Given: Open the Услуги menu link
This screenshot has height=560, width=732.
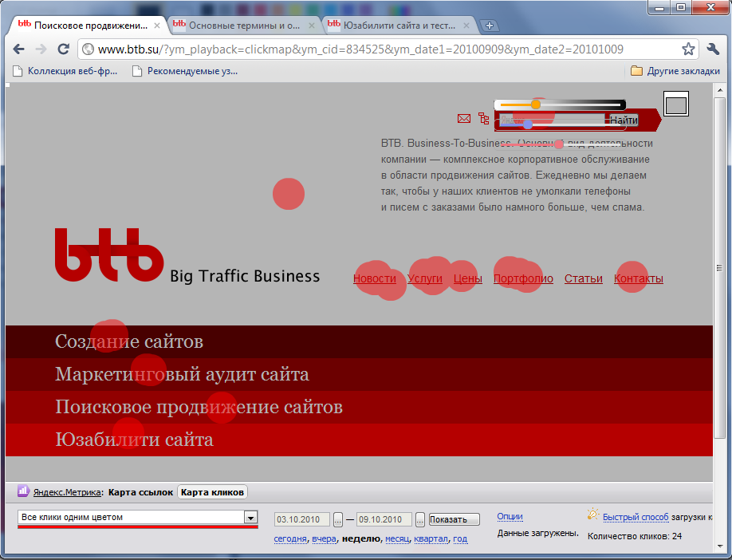Looking at the screenshot, I should (x=425, y=278).
